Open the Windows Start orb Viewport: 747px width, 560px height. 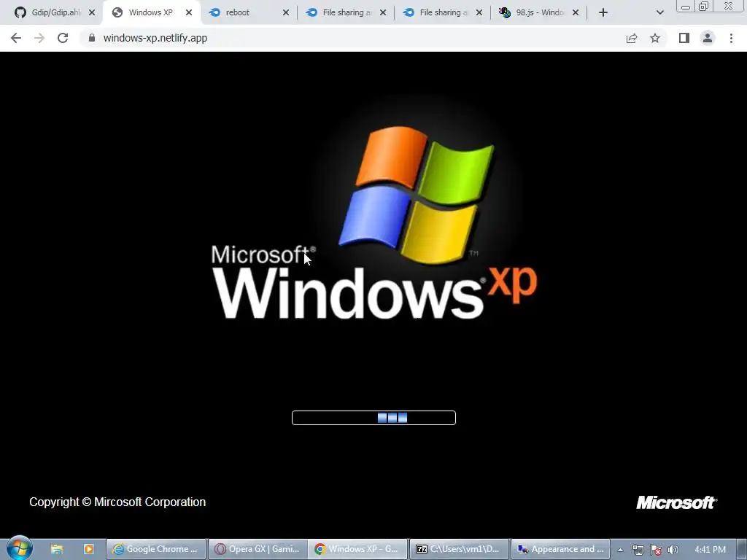click(x=20, y=548)
